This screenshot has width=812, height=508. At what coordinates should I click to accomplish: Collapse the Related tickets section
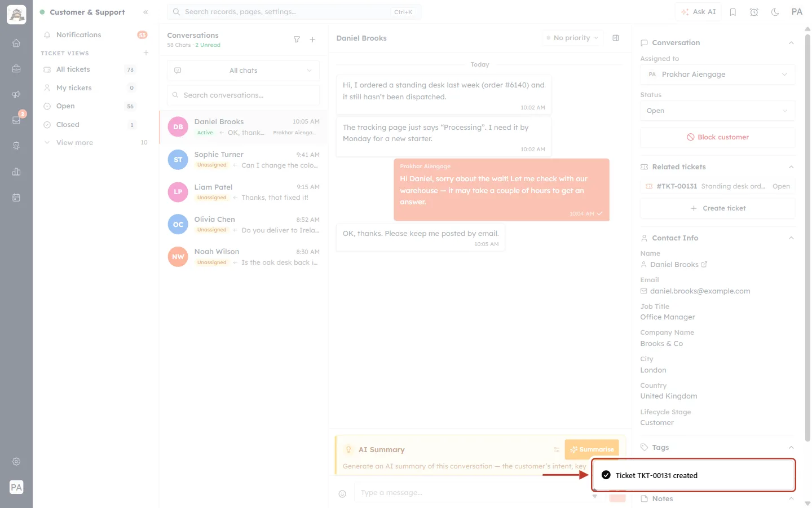[791, 167]
